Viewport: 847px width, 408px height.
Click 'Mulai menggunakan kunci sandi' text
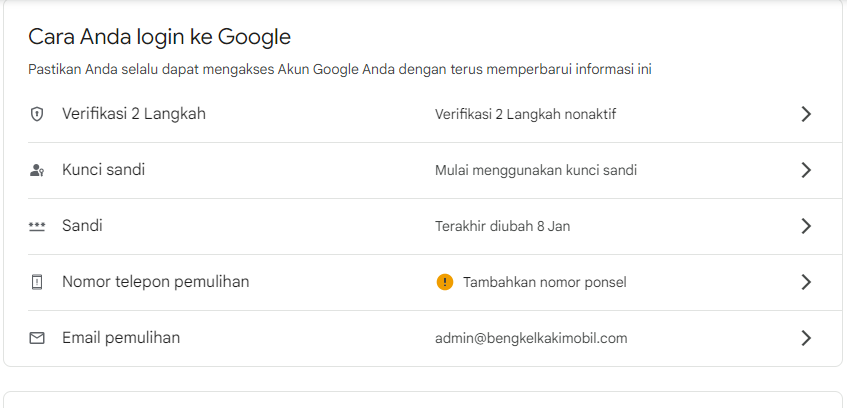coord(535,170)
